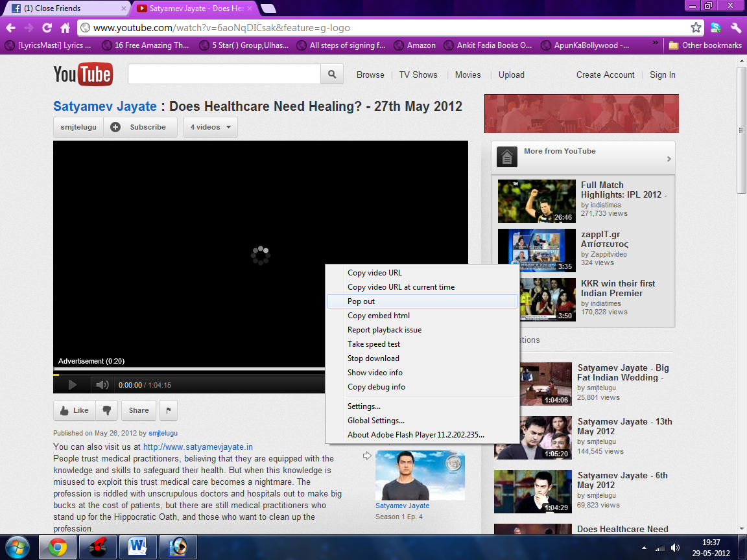747x560 pixels.
Task: Select Take speed test
Action: pyautogui.click(x=423, y=344)
